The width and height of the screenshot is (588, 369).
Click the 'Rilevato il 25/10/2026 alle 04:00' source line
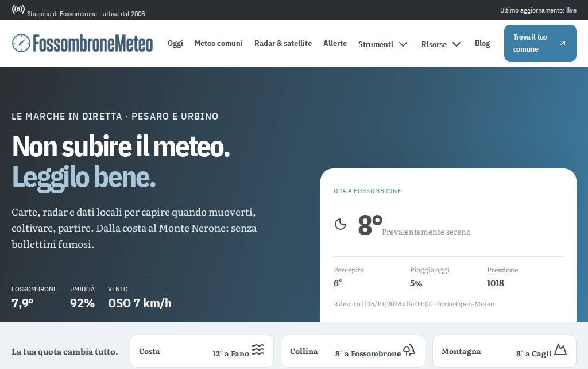pos(413,304)
